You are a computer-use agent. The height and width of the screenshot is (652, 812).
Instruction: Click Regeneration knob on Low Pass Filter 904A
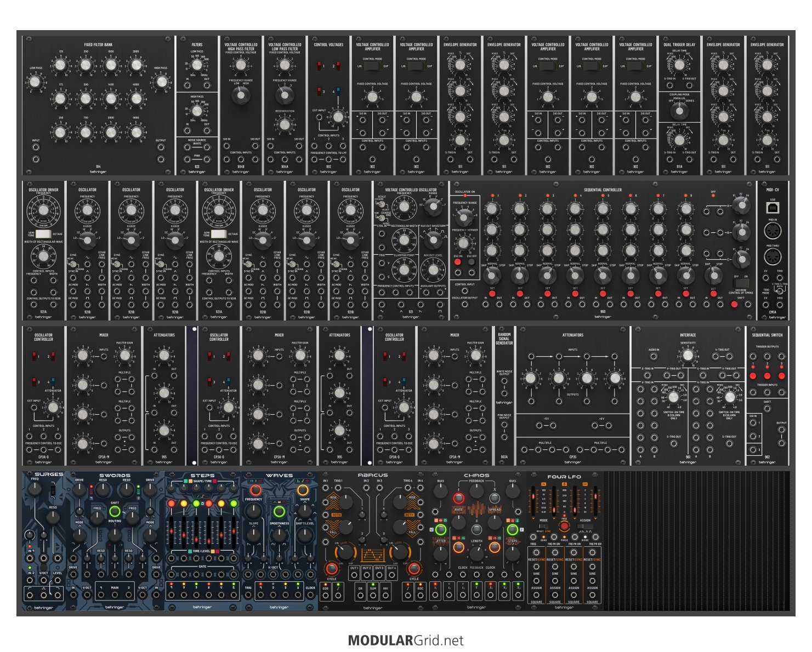(285, 124)
